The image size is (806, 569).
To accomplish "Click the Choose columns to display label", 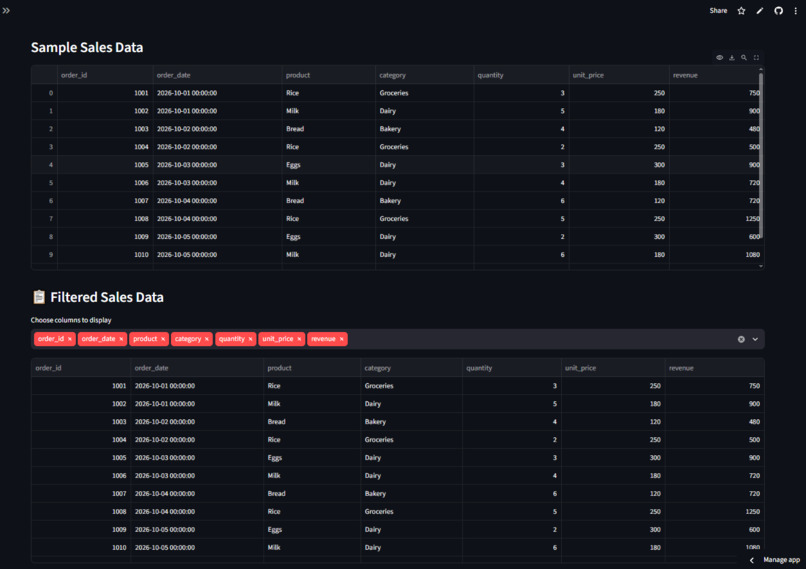I will [71, 320].
